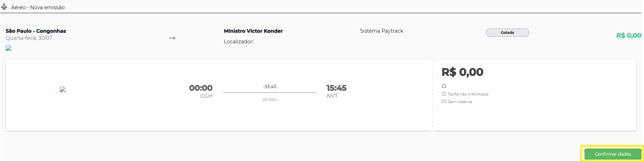The image size is (644, 161).
Task: Click the ticket icon beside Sem reserva
Action: (x=444, y=101)
